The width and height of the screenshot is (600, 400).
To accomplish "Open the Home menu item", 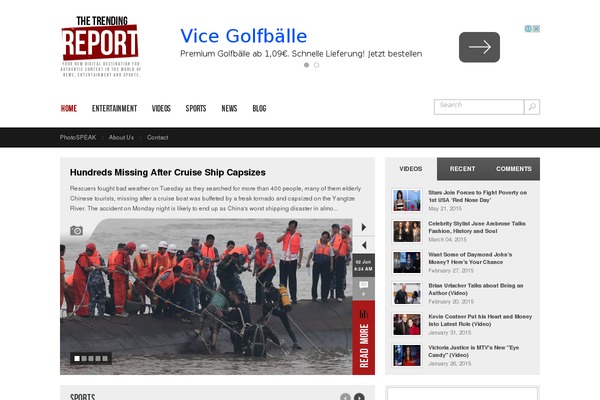I will click(69, 108).
